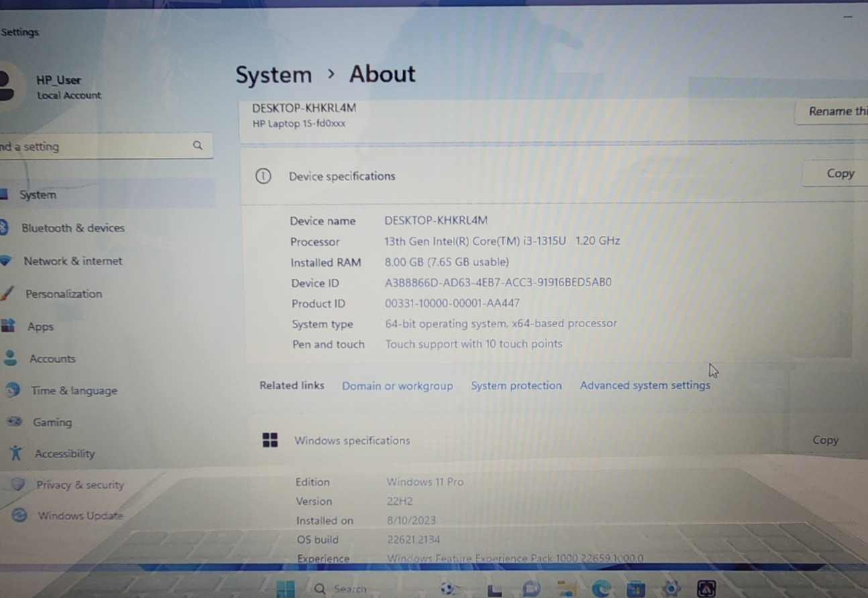Click the Privacy & security shield icon
The image size is (868, 598).
(x=18, y=484)
